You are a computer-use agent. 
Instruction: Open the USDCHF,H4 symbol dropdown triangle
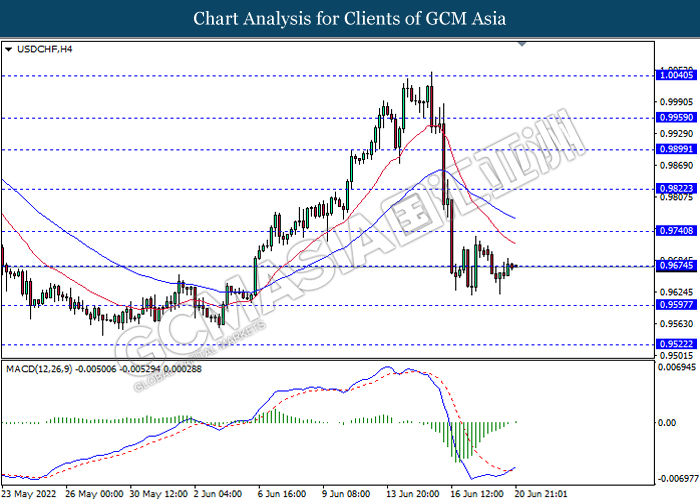[x=8, y=50]
